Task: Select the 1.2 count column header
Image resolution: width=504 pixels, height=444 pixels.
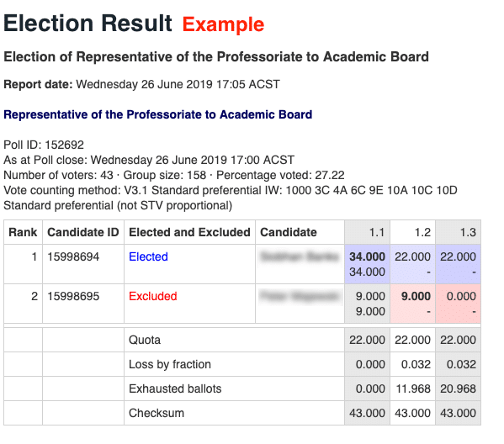Action: 422,232
